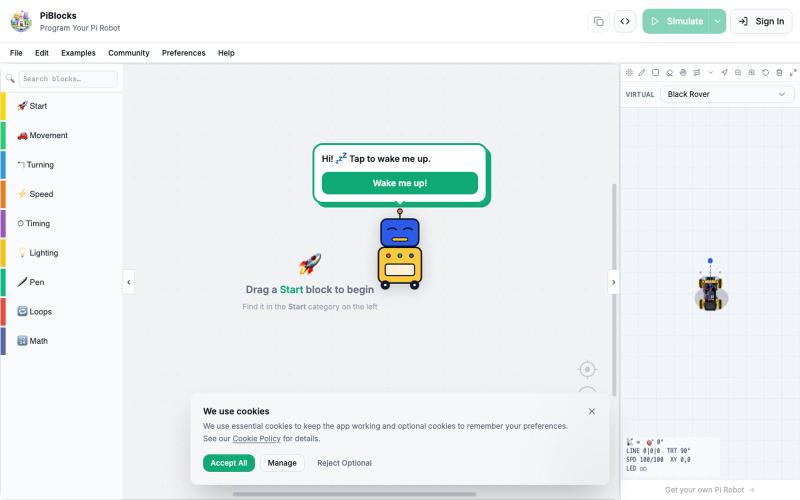800x500 pixels.
Task: Click the reset rotate icon in simulator toolbar
Action: (x=765, y=72)
